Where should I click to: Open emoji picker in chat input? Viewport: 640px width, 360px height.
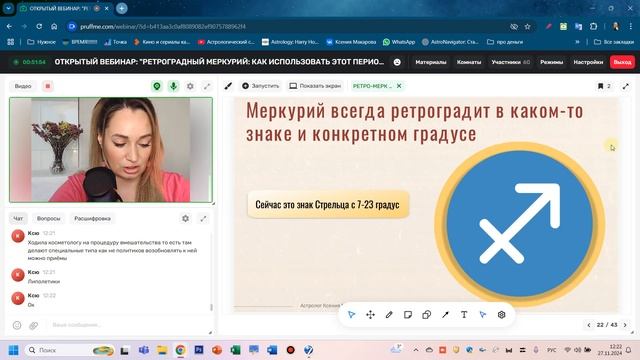pos(17,325)
